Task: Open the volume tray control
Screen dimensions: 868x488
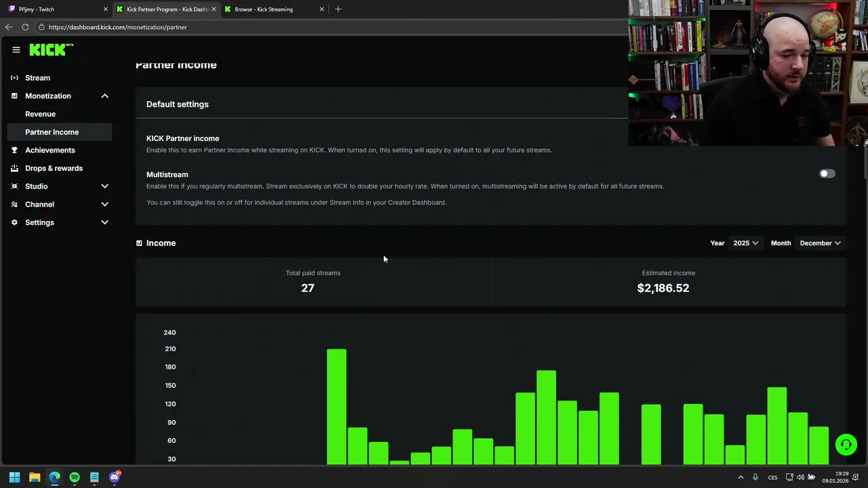Action: (x=800, y=477)
